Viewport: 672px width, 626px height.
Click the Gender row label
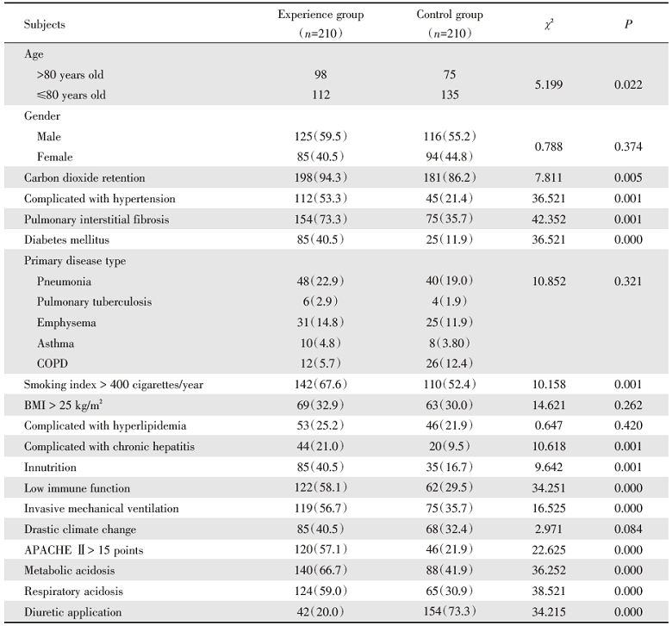40,116
